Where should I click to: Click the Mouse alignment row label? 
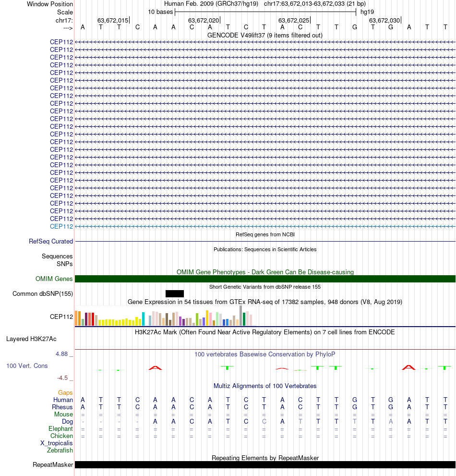pos(64,415)
